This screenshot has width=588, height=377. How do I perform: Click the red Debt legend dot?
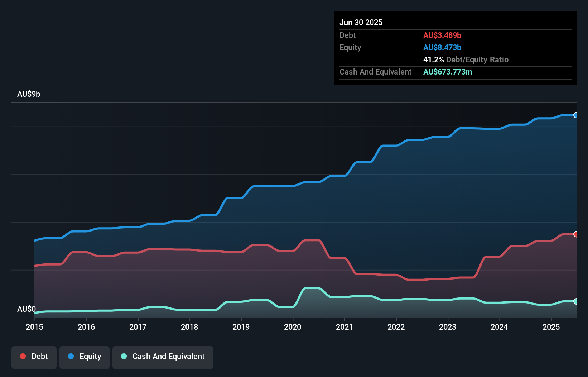tap(23, 356)
